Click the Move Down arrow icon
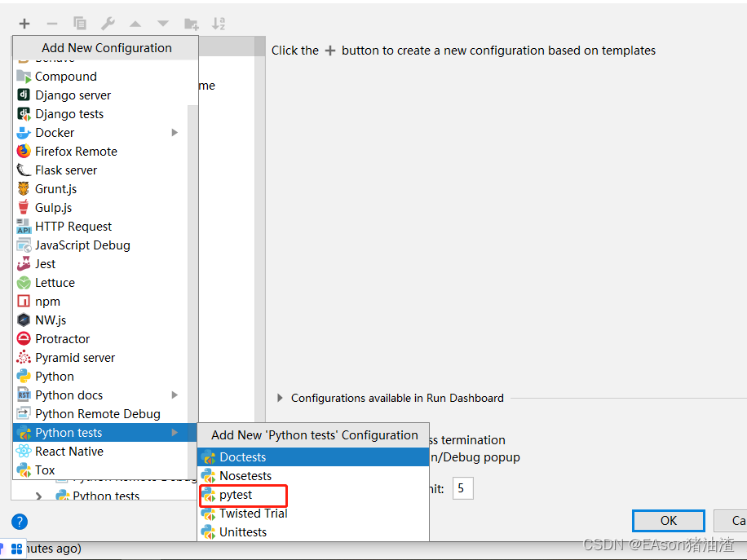The height and width of the screenshot is (560, 747). [x=163, y=24]
